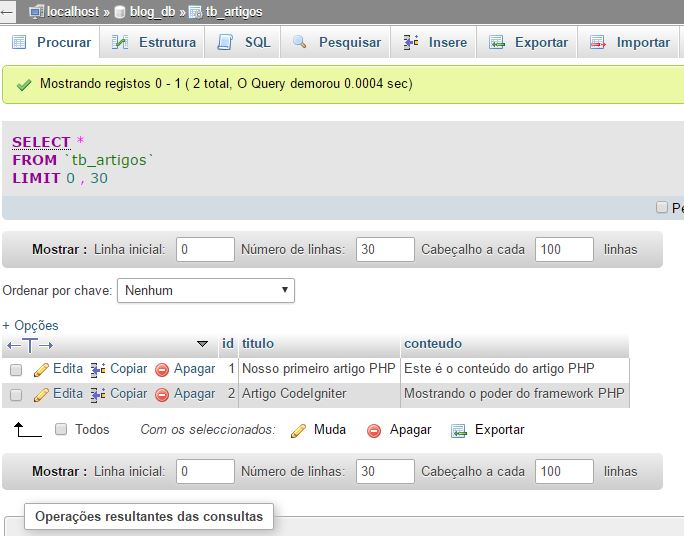684x536 pixels.
Task: Click the blog_db database icon
Action: [x=120, y=12]
